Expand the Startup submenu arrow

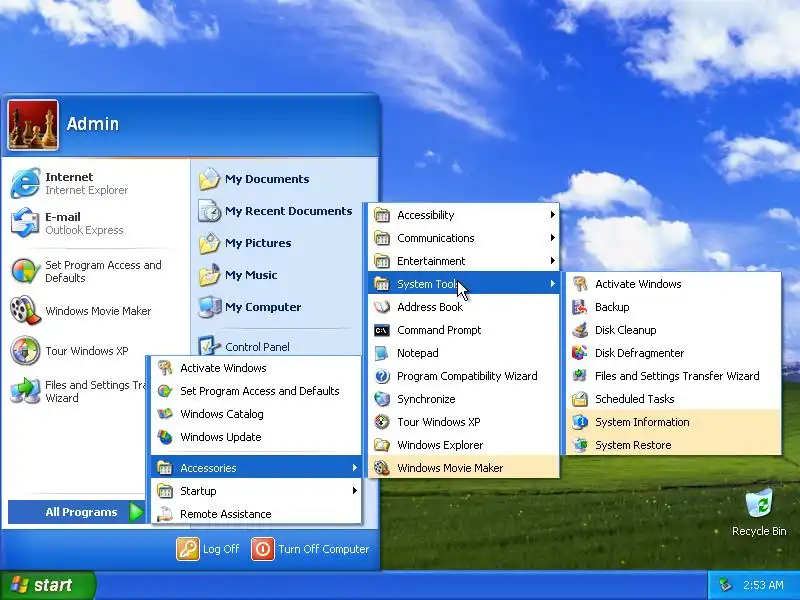click(x=354, y=491)
